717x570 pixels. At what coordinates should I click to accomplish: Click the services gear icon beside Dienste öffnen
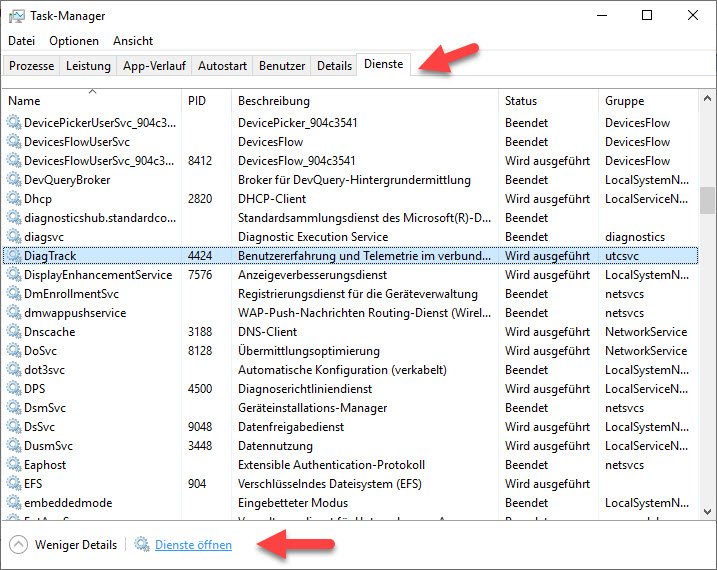pyautogui.click(x=142, y=545)
